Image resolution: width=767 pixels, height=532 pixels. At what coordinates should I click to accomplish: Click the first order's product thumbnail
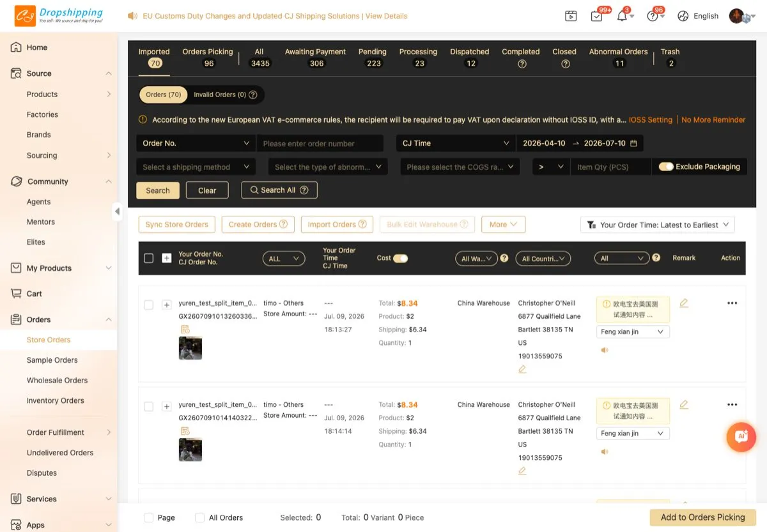[x=190, y=348]
